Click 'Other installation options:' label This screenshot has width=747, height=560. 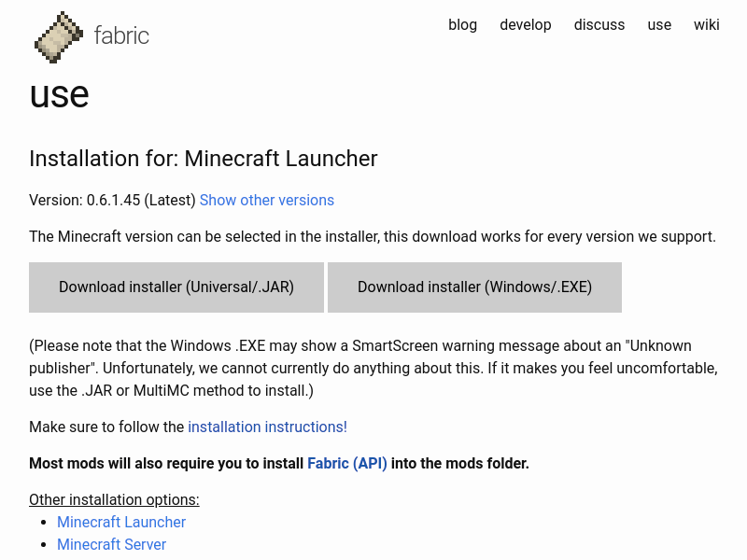point(114,499)
